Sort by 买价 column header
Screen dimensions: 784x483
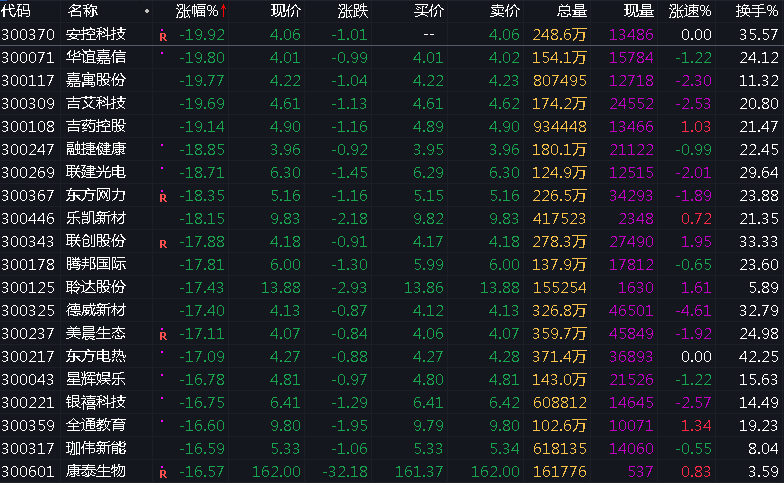pos(429,10)
